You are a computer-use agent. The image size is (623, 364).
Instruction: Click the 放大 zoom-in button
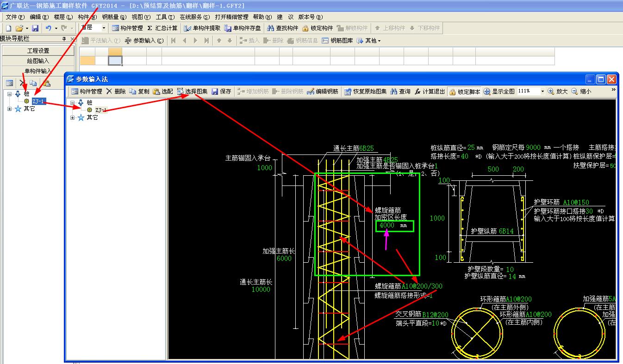coord(557,92)
